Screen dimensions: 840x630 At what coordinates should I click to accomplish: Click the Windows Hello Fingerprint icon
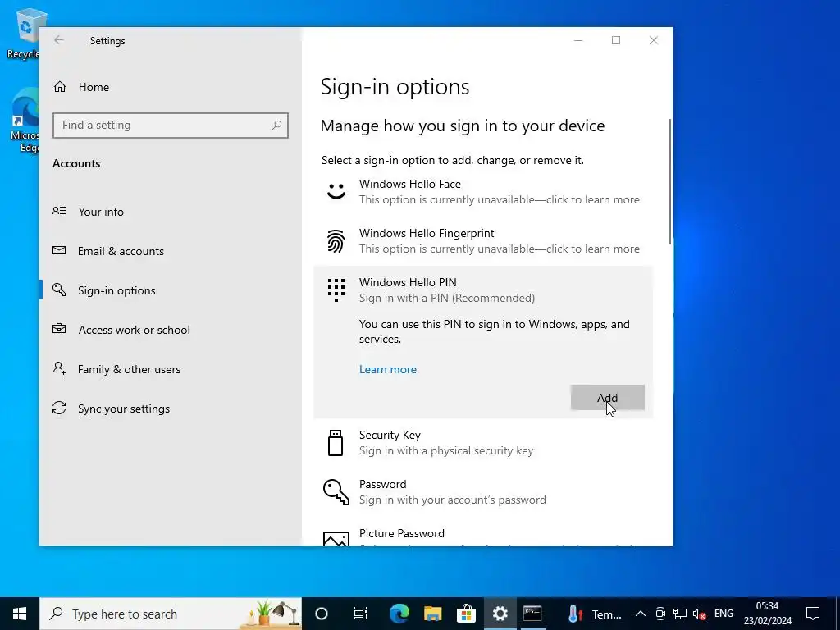(336, 240)
